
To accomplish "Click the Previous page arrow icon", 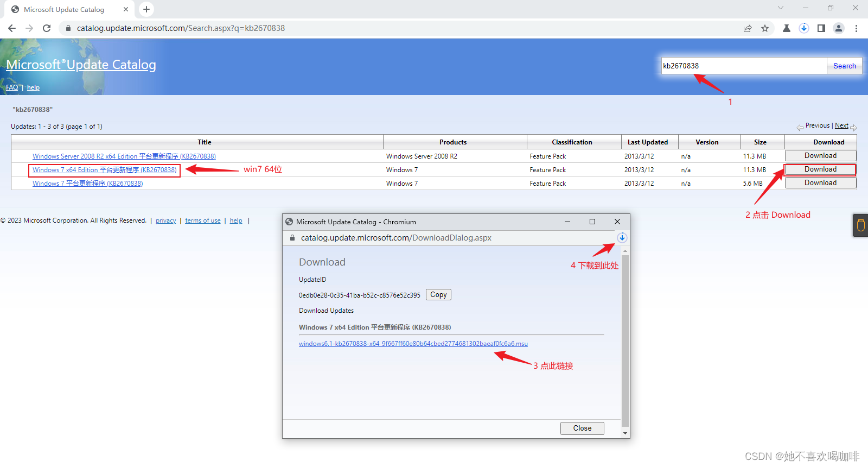I will click(800, 127).
